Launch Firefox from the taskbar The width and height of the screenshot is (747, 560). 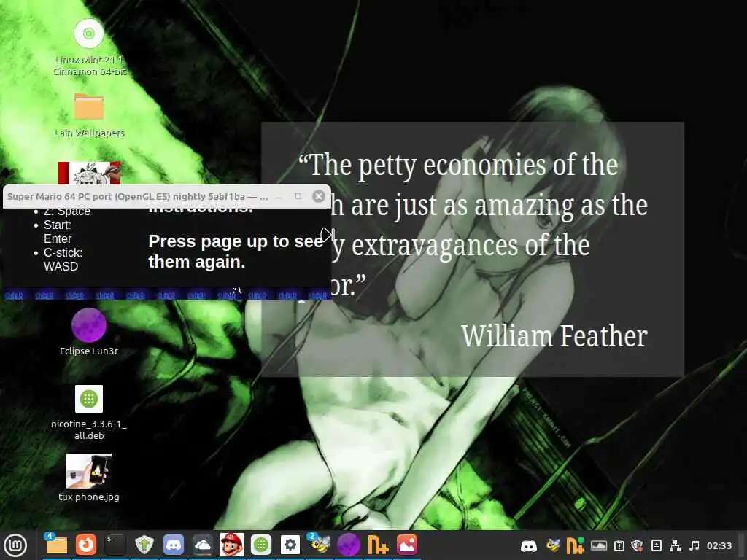click(x=86, y=545)
